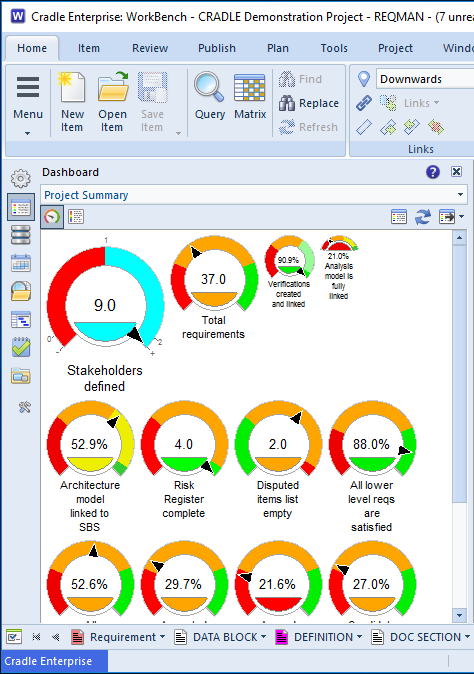The width and height of the screenshot is (474, 674).
Task: Click the dashboard details table icon
Action: 399,217
